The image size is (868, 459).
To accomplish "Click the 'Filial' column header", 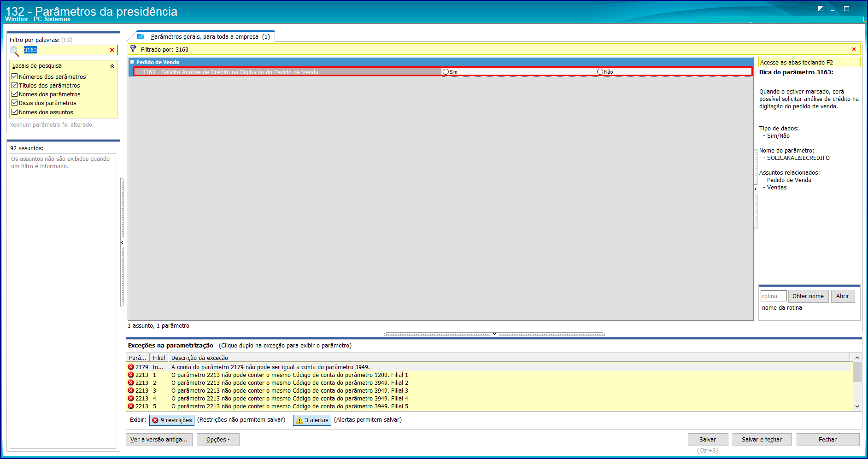I will 159,358.
